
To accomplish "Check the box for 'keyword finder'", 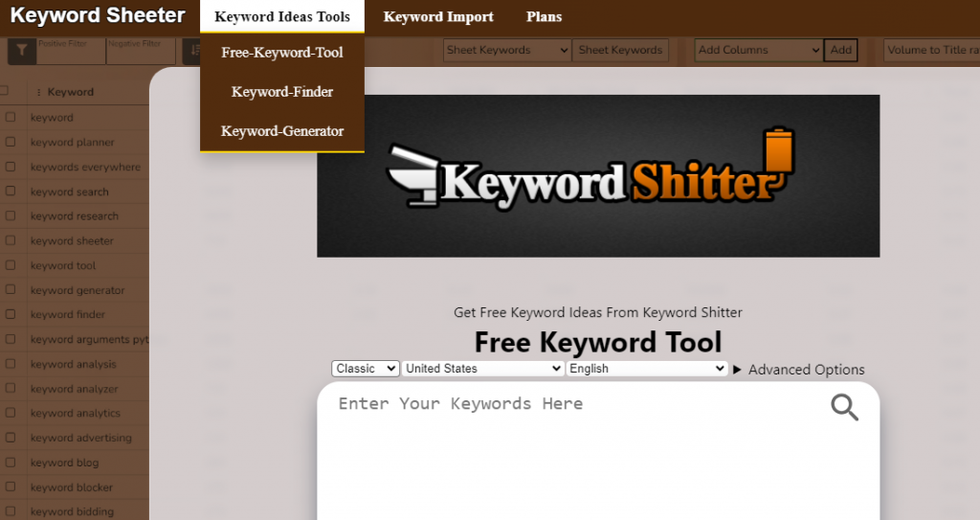I will tap(11, 314).
